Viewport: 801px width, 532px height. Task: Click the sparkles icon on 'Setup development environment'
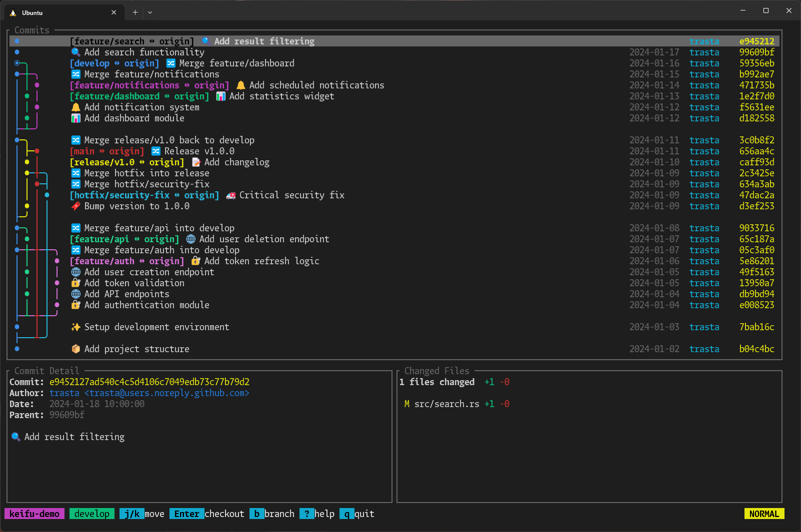pos(75,327)
